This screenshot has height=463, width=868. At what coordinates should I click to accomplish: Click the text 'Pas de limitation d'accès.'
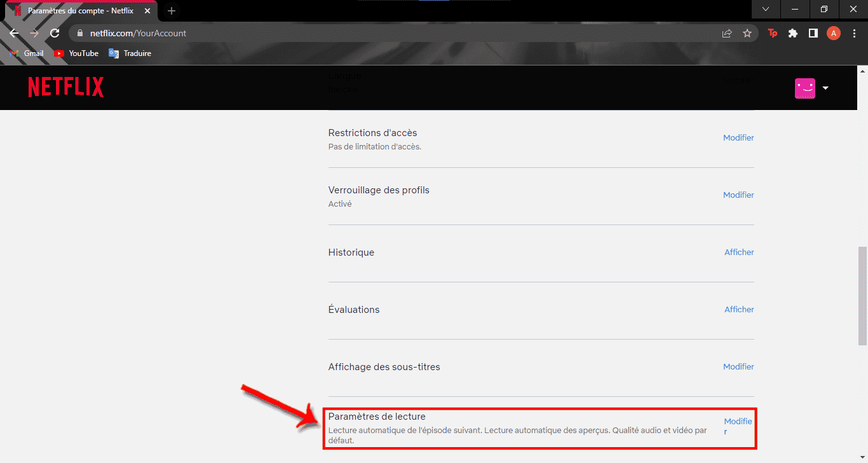375,147
